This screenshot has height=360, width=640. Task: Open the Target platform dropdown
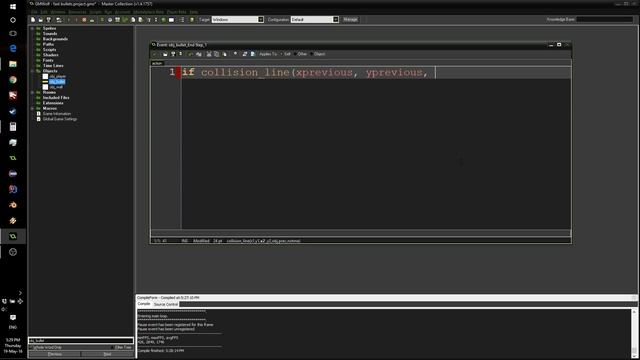tap(261, 20)
